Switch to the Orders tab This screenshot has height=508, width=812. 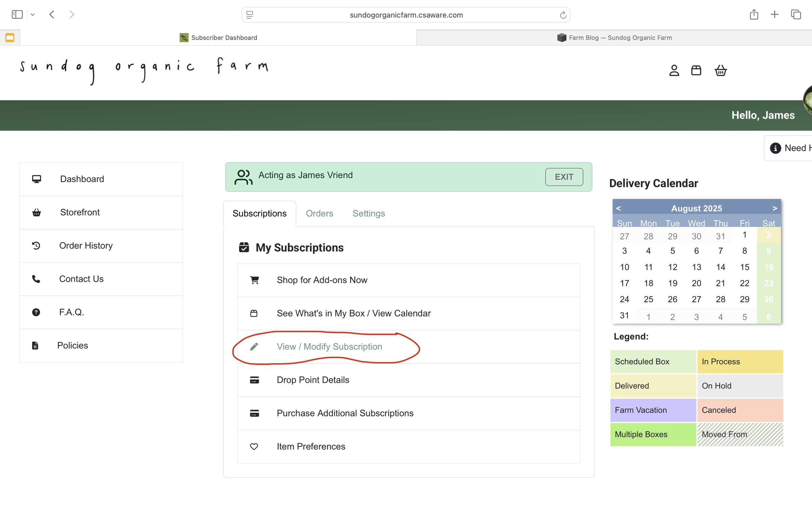coord(319,213)
